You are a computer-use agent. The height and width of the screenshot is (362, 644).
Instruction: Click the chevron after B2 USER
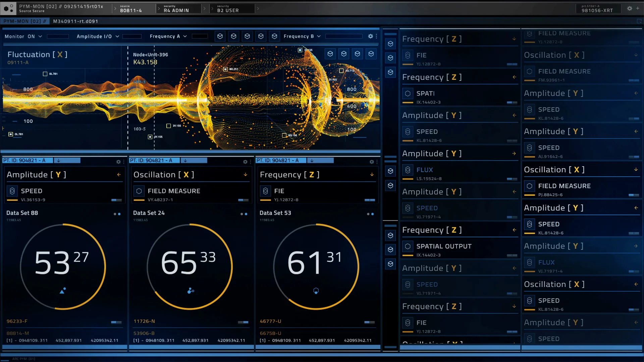[258, 9]
